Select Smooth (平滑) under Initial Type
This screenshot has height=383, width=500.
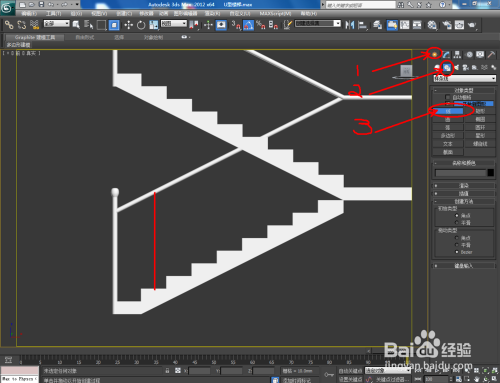tap(457, 223)
